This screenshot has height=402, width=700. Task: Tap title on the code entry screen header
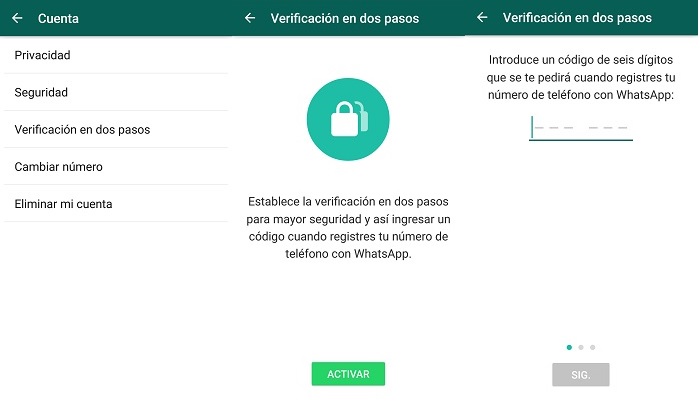pyautogui.click(x=577, y=17)
